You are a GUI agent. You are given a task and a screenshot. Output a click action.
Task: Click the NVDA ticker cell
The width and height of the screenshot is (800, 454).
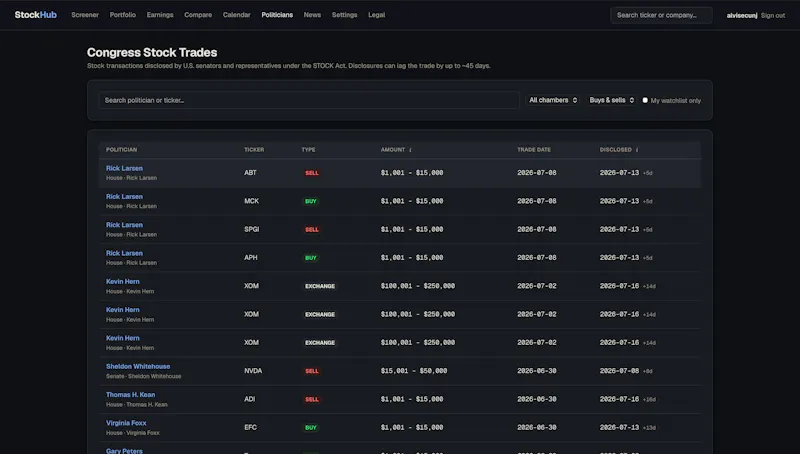pos(253,371)
